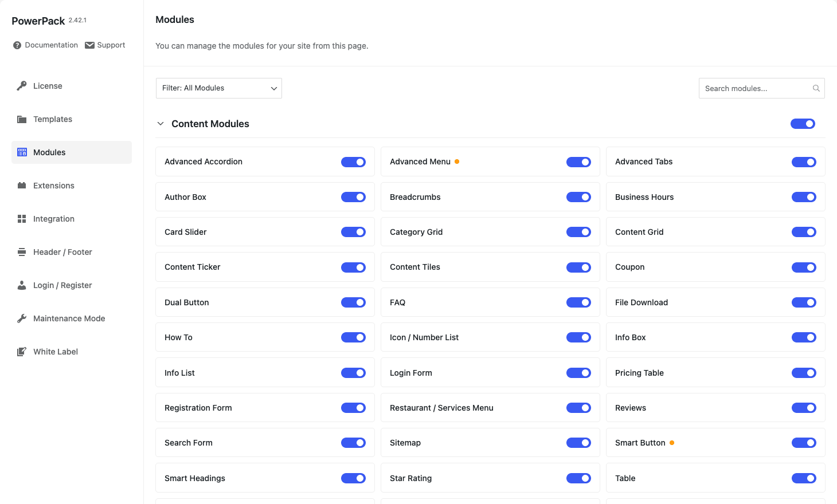Viewport: 837px width, 504px height.
Task: Switch off the How To module
Action: click(x=353, y=337)
